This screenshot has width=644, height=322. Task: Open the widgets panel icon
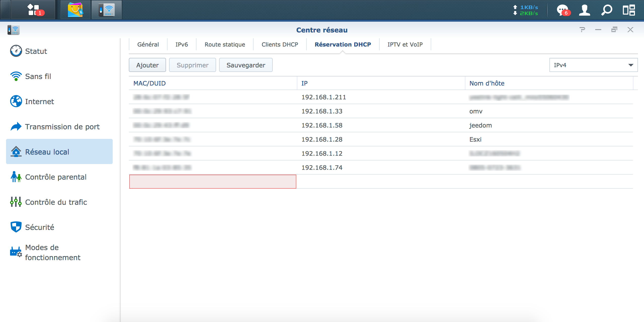tap(629, 10)
